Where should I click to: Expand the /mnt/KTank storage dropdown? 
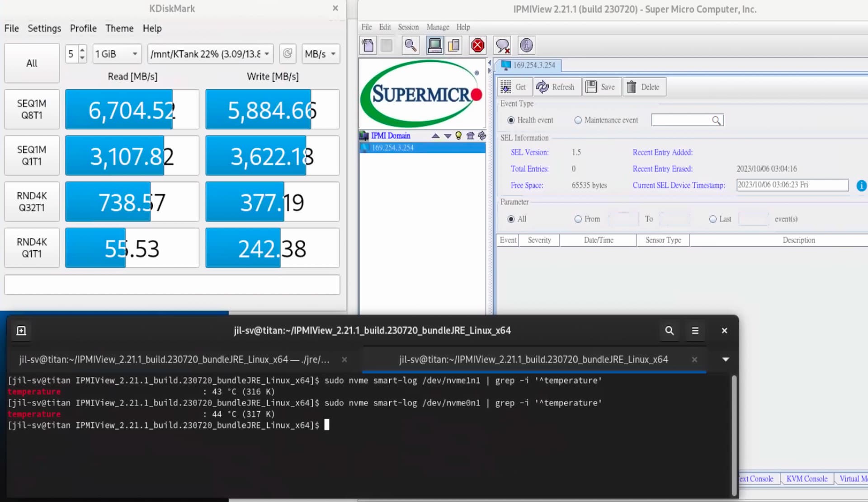210,54
